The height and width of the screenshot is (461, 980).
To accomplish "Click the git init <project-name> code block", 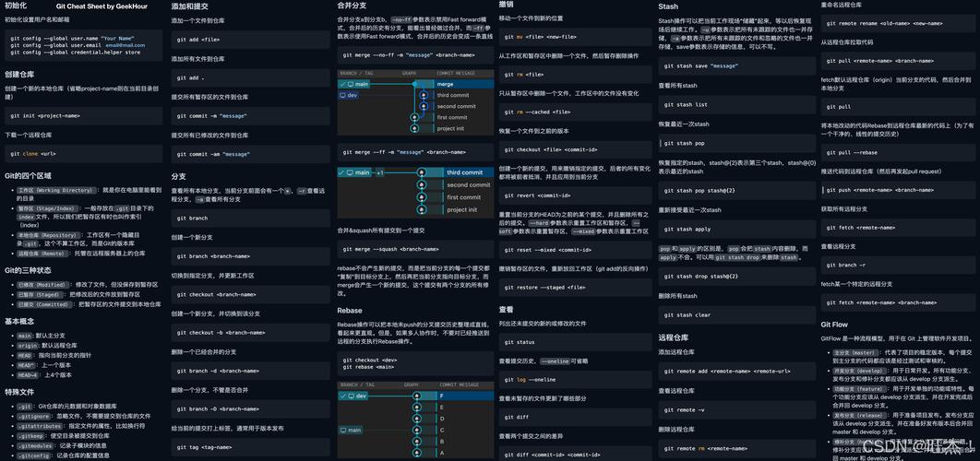I will tap(83, 115).
